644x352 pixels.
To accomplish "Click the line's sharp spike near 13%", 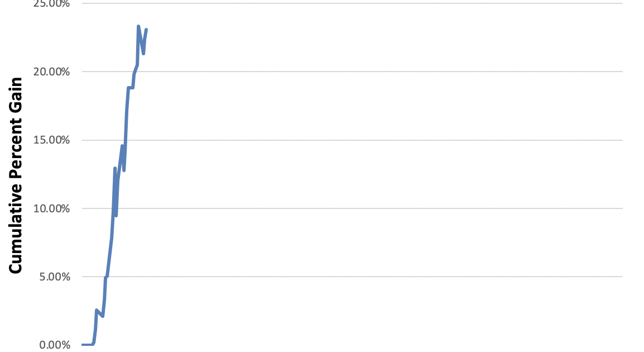I will pos(115,168).
